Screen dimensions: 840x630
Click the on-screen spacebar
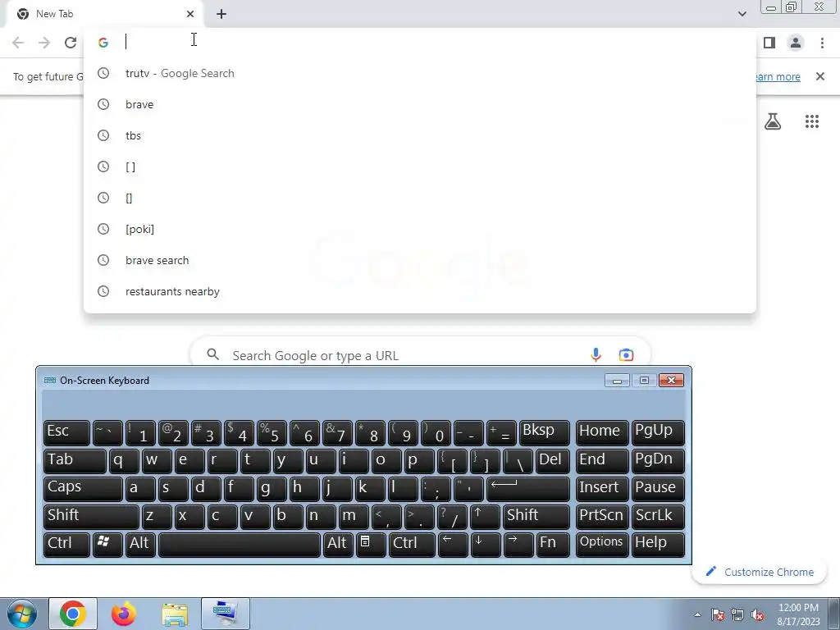240,545
